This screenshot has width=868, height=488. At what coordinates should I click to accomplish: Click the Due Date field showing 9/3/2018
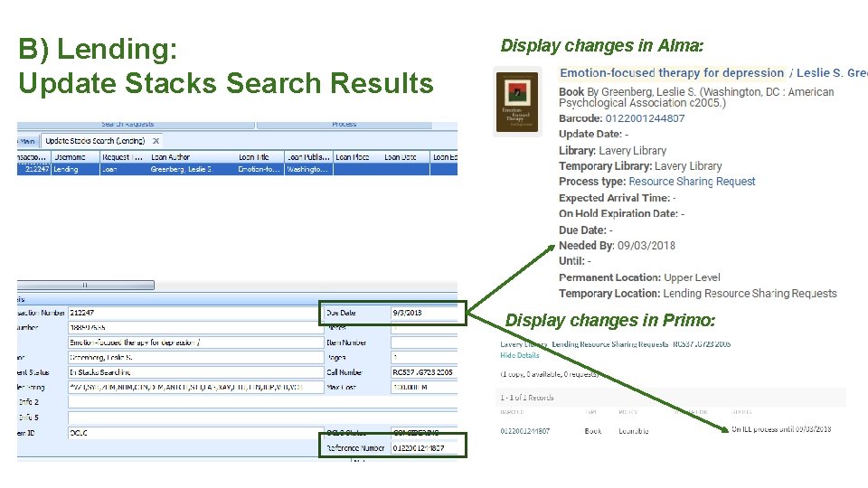[x=424, y=313]
